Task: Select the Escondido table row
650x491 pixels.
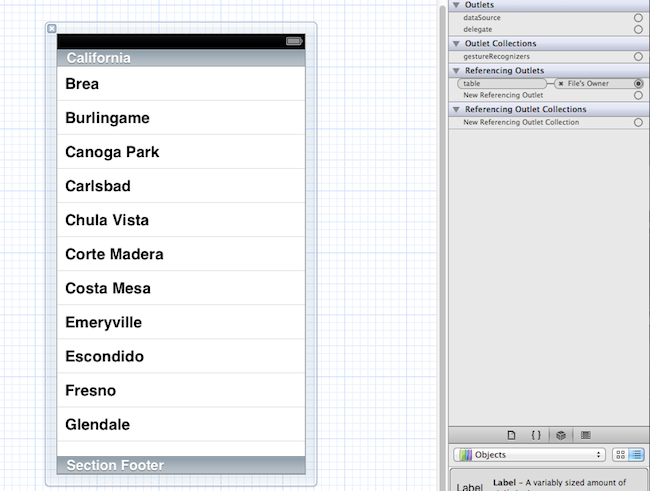Action: [181, 356]
